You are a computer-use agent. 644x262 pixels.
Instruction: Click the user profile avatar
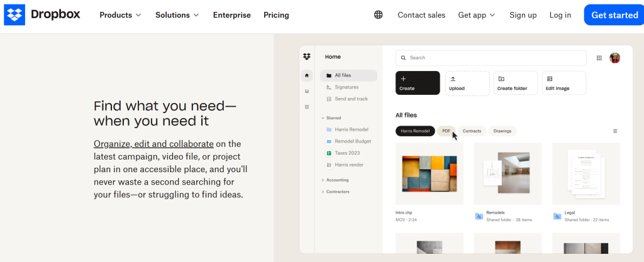615,58
